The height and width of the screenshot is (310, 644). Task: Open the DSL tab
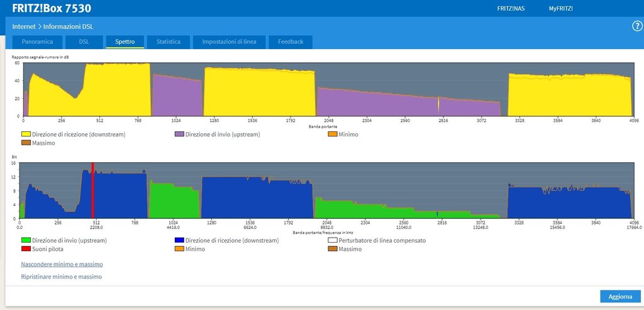84,42
